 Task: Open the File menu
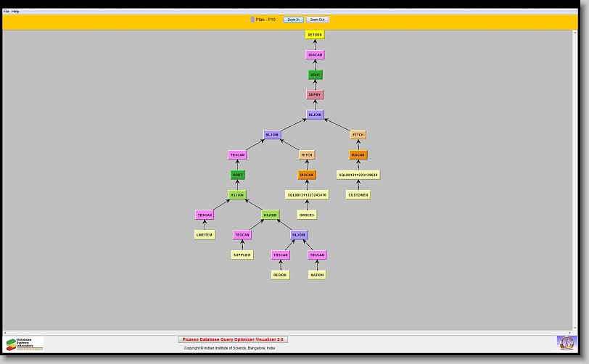click(x=7, y=12)
